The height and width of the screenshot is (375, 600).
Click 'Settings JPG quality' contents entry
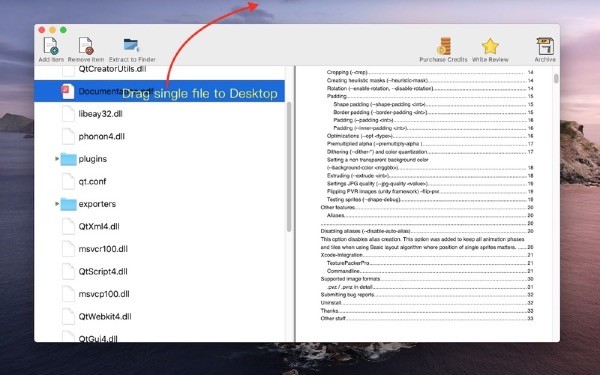click(x=377, y=184)
